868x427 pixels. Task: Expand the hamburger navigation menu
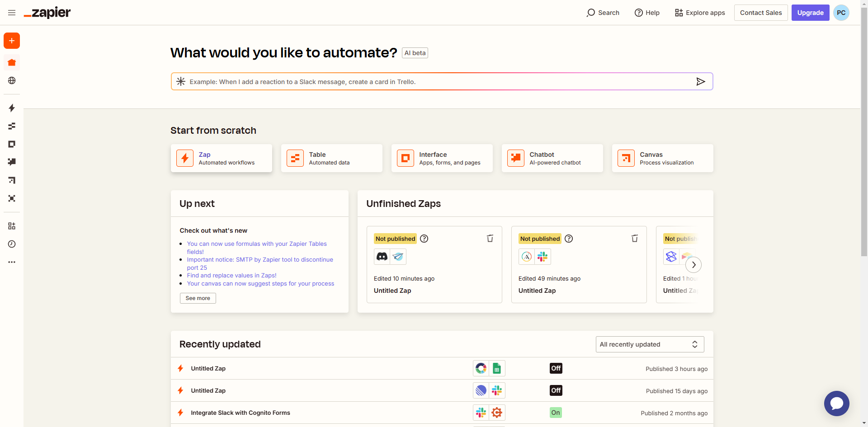pyautogui.click(x=12, y=13)
